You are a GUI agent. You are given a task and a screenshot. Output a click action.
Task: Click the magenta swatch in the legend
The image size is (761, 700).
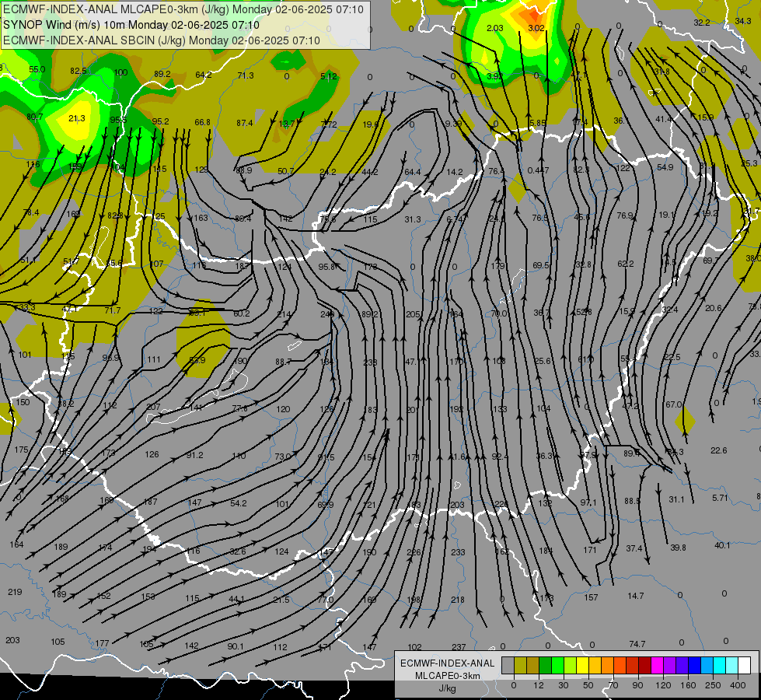657,665
